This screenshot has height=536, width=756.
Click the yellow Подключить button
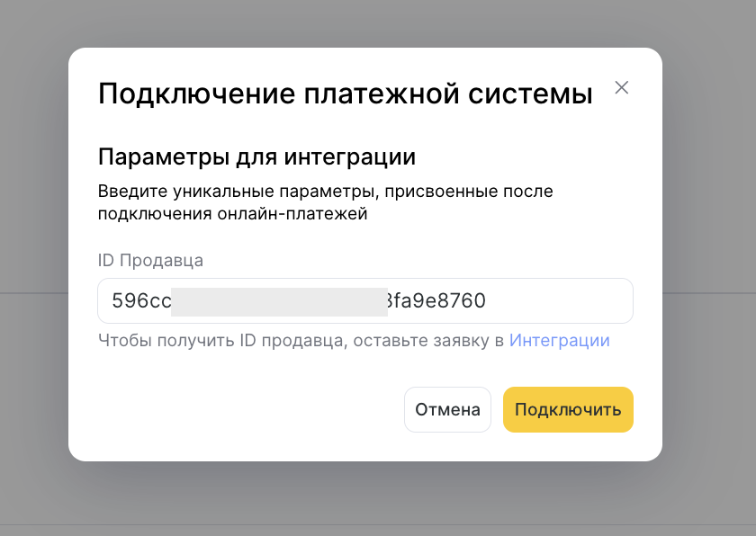click(568, 410)
